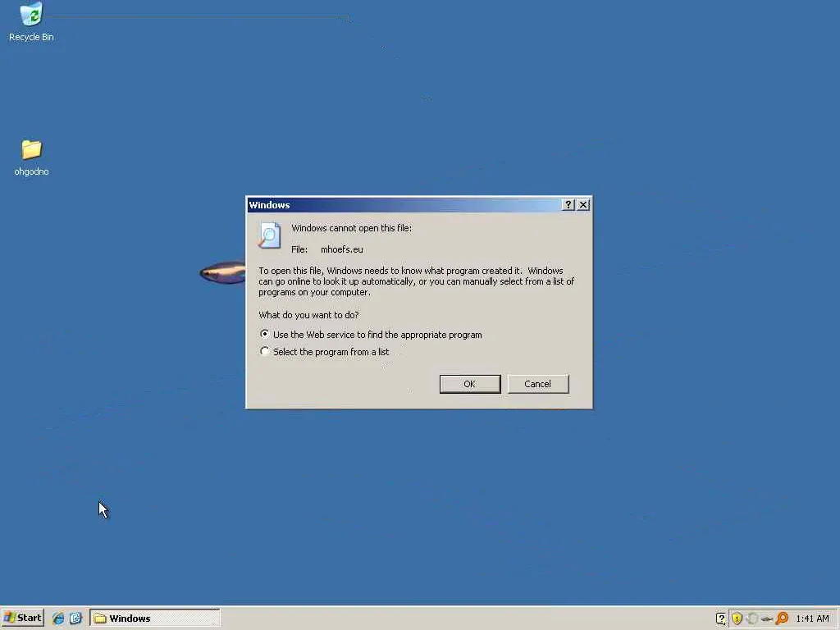Viewport: 840px width, 630px height.
Task: Click the Cancel button
Action: [x=538, y=384]
